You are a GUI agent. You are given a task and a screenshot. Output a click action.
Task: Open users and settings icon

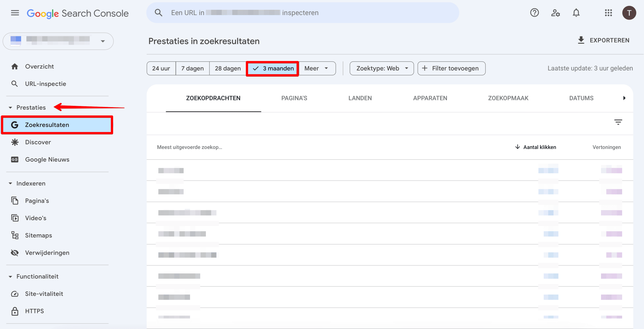(555, 13)
